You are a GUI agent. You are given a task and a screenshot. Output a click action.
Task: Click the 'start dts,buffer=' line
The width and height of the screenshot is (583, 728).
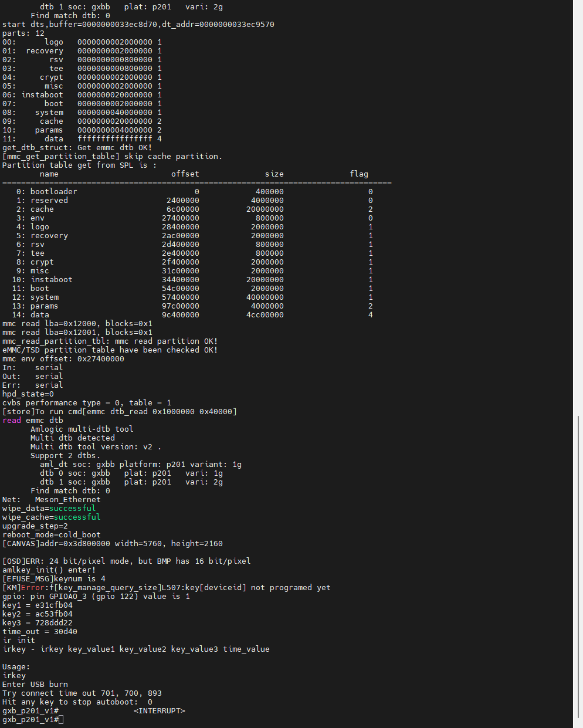tap(138, 25)
